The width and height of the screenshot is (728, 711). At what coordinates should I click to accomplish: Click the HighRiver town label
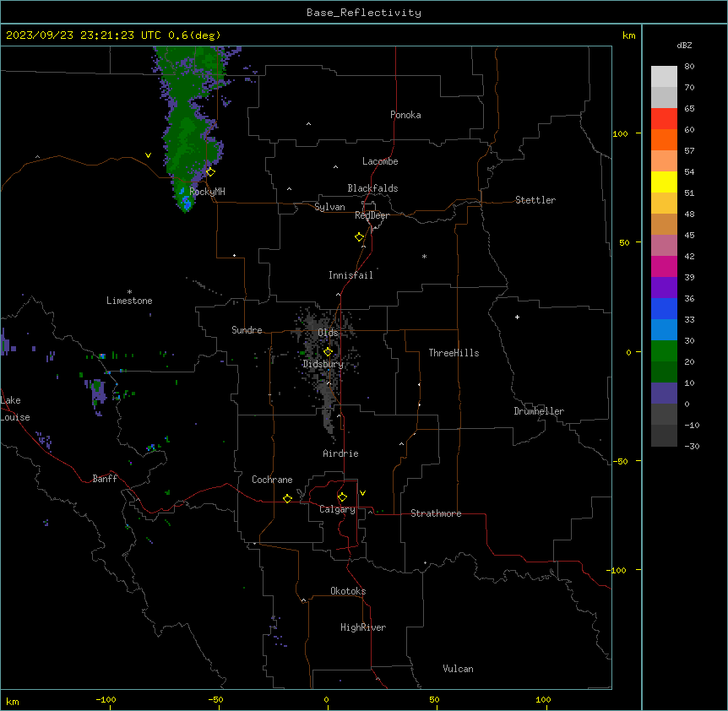363,627
